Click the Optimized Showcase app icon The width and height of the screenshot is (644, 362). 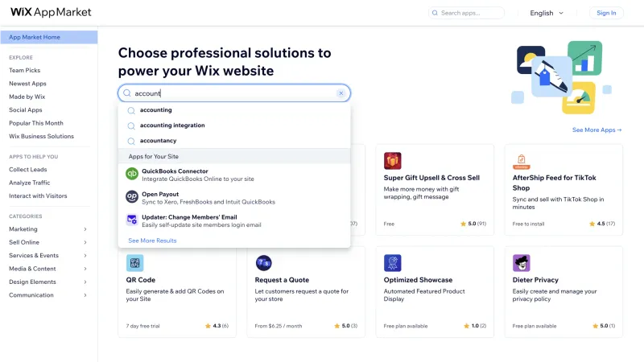coord(392,263)
